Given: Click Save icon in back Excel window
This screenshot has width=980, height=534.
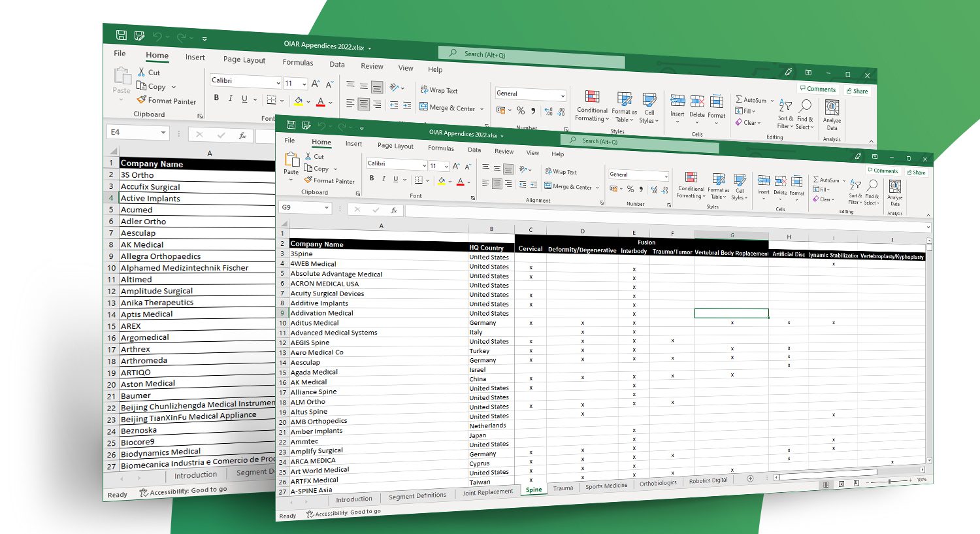Looking at the screenshot, I should (121, 35).
